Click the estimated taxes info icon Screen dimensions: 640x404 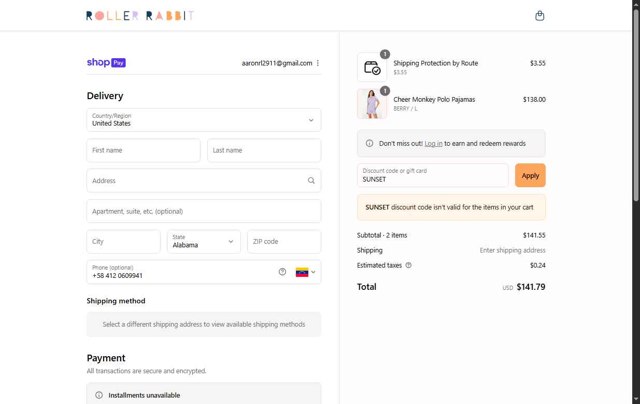coord(408,265)
